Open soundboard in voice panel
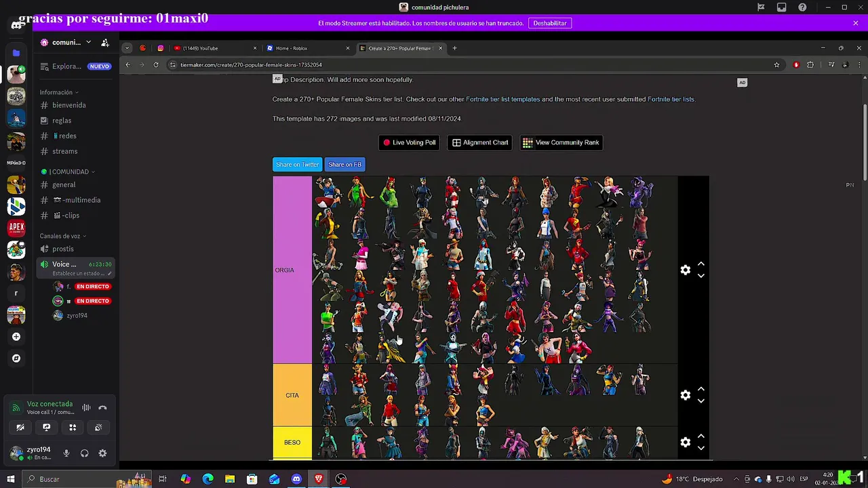This screenshot has width=868, height=488. [98, 427]
